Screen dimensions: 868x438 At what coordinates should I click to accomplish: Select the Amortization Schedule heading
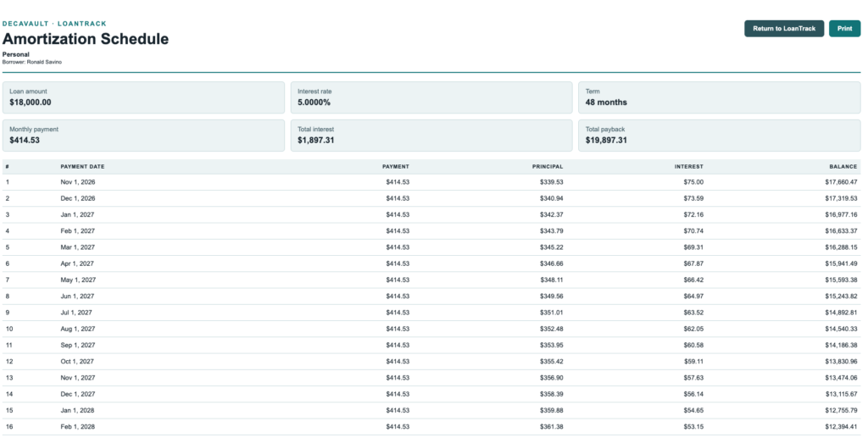(86, 39)
